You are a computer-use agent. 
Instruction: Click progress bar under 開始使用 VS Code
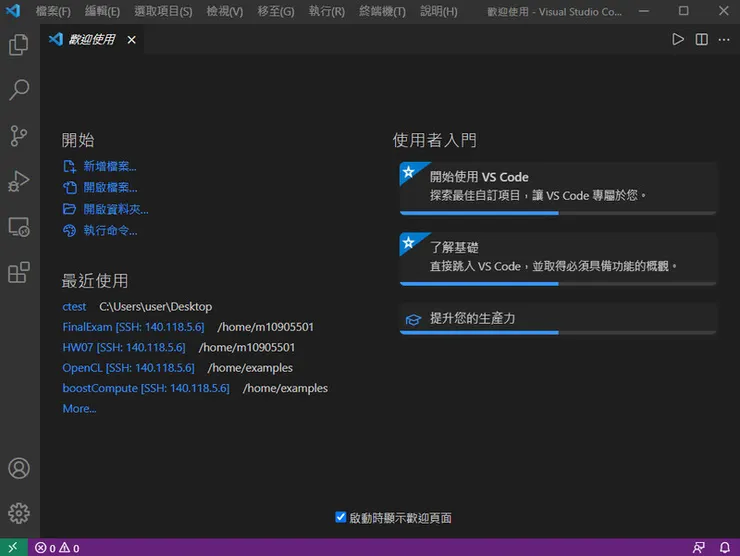(x=558, y=213)
